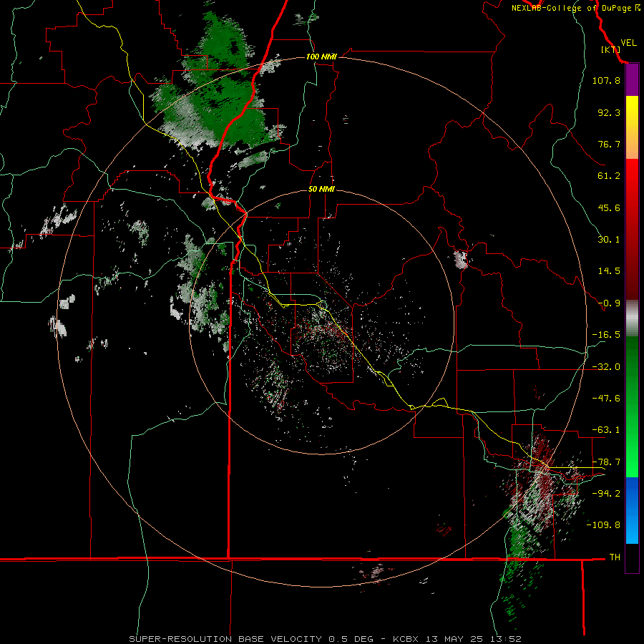Image resolution: width=644 pixels, height=644 pixels.
Task: Click the 45.6 velocity scale value
Action: [x=609, y=208]
